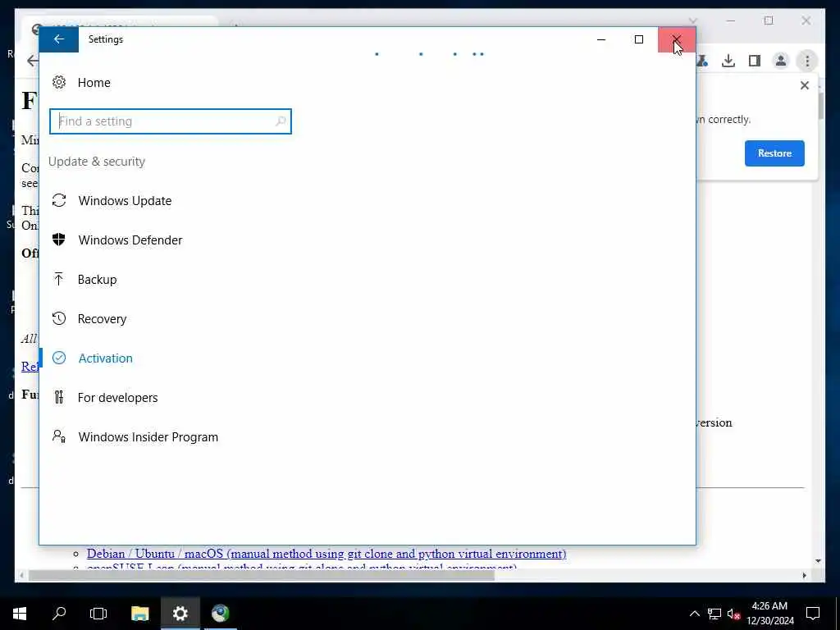The width and height of the screenshot is (840, 630).
Task: Click the Backup upload arrow icon
Action: [x=59, y=279]
